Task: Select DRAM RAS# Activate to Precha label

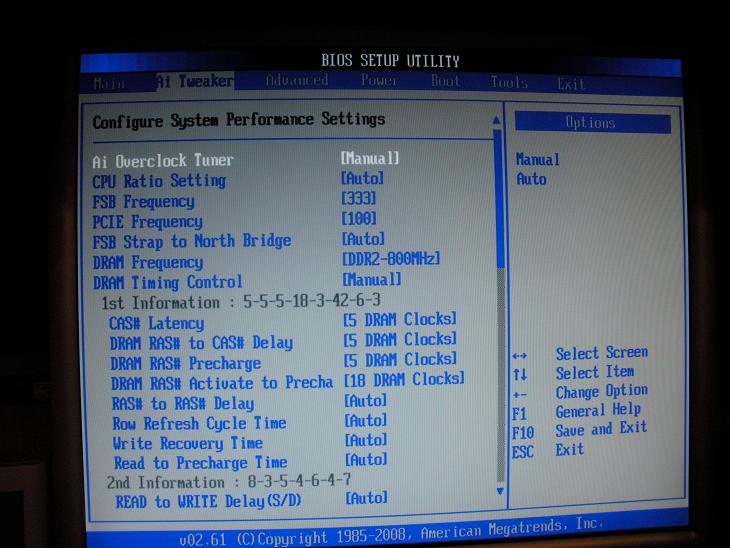Action: [222, 383]
